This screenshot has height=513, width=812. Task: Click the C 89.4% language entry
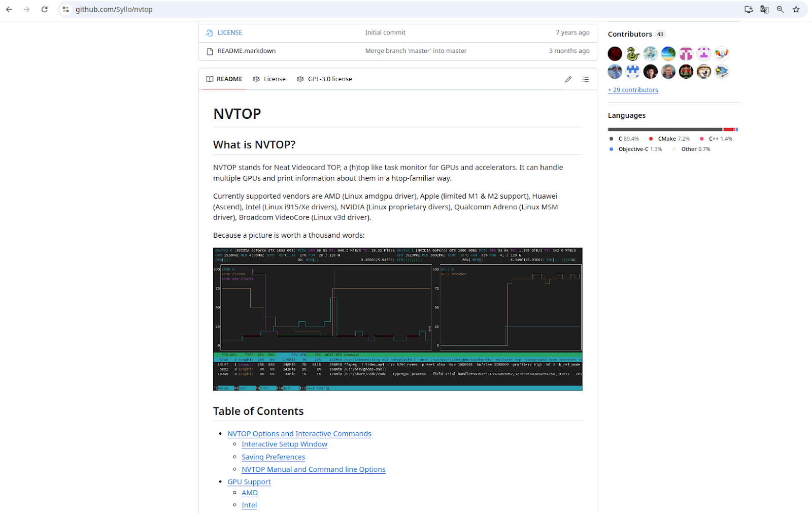click(624, 139)
